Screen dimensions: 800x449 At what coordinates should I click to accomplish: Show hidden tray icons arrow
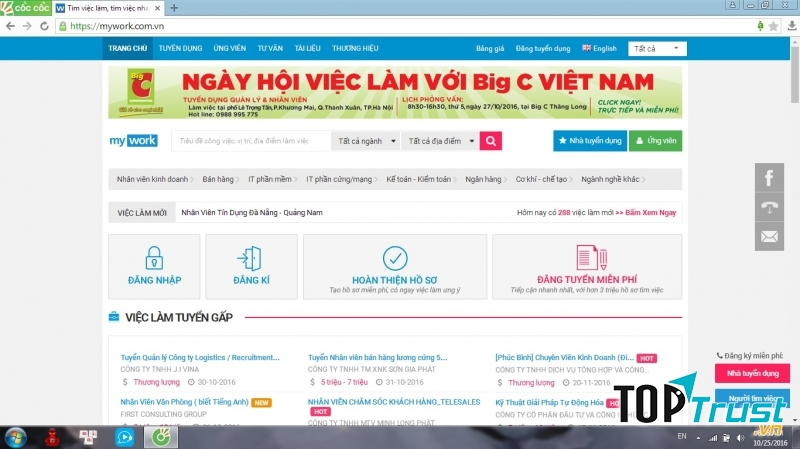pos(698,438)
